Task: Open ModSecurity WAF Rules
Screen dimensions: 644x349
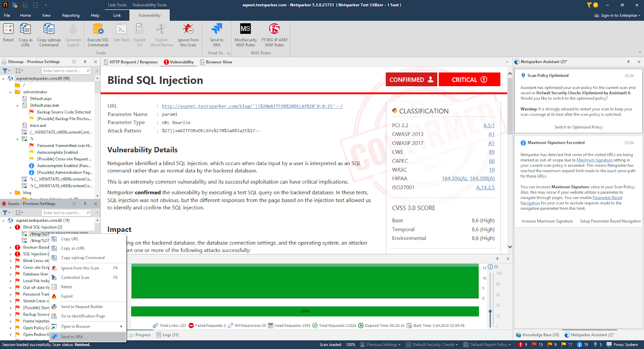Action: click(245, 29)
